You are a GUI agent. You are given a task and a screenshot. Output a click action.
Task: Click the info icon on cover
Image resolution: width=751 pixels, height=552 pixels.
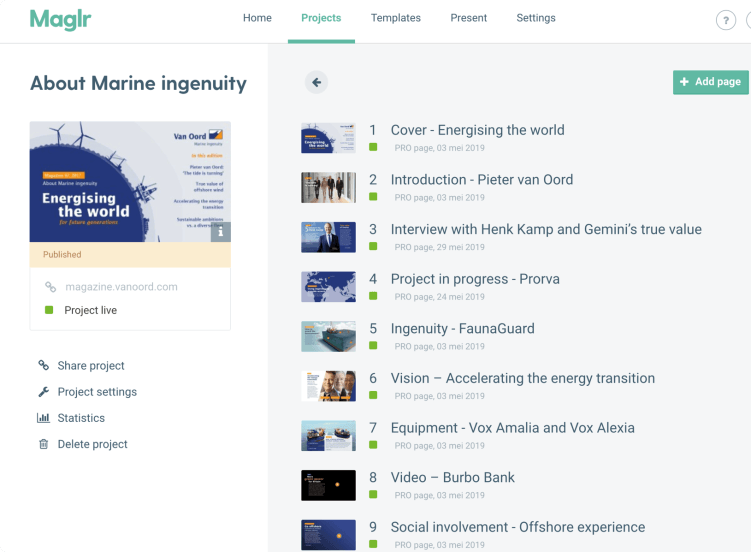click(221, 232)
